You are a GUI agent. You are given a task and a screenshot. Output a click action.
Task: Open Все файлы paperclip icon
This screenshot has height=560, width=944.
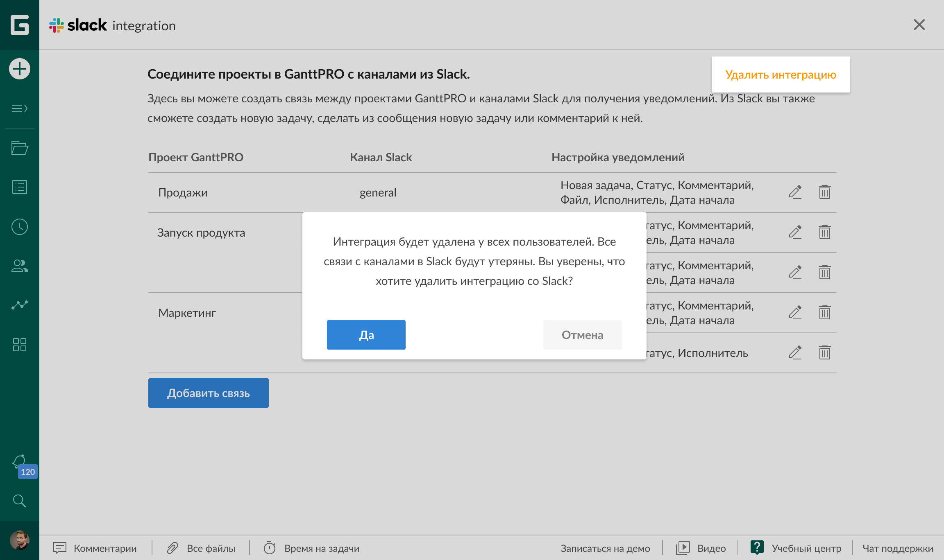pos(172,548)
